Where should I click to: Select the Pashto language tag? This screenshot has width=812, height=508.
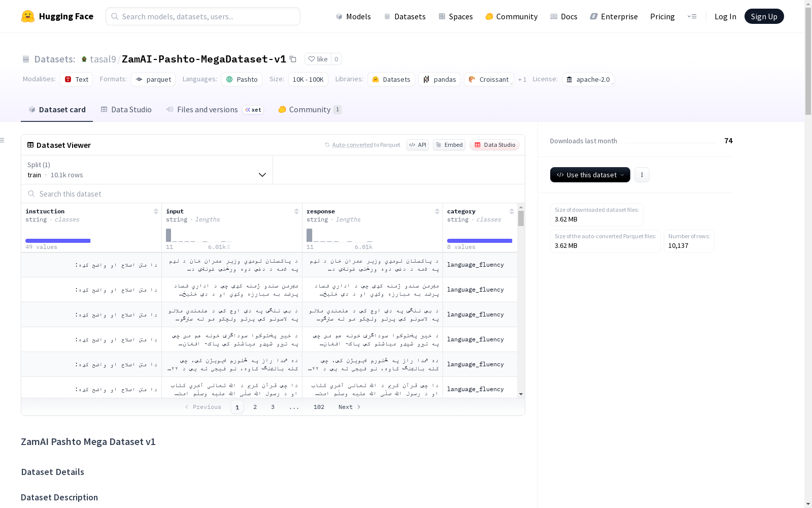point(242,79)
